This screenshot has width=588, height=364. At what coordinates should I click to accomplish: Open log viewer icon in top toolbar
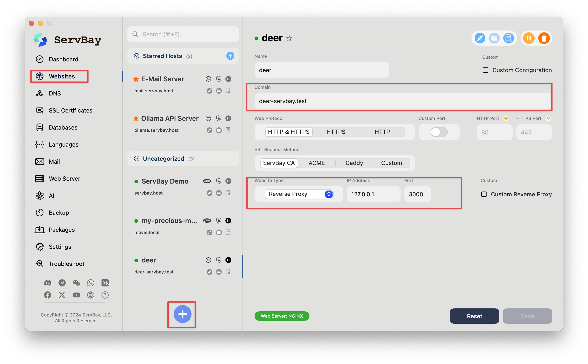(x=508, y=38)
